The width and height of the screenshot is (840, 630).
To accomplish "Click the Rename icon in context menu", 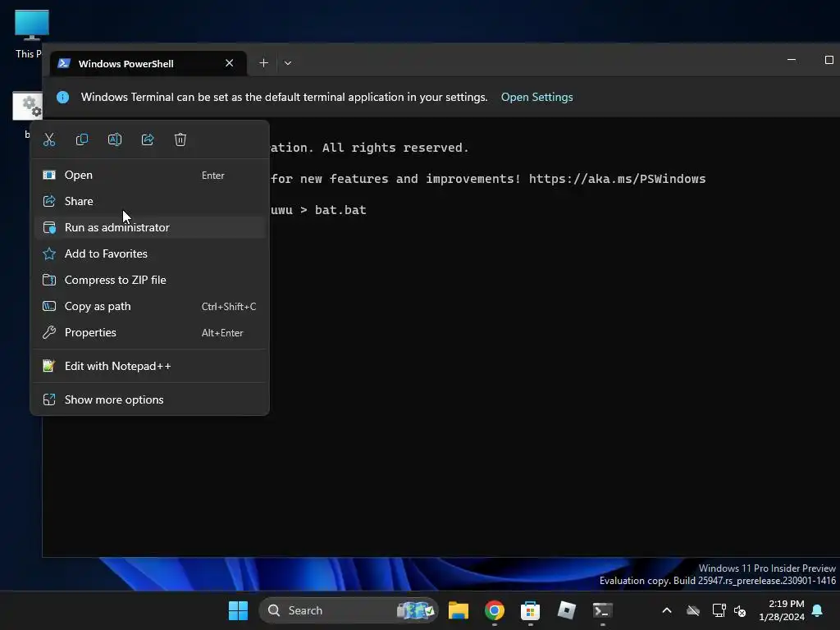I will 115,139.
